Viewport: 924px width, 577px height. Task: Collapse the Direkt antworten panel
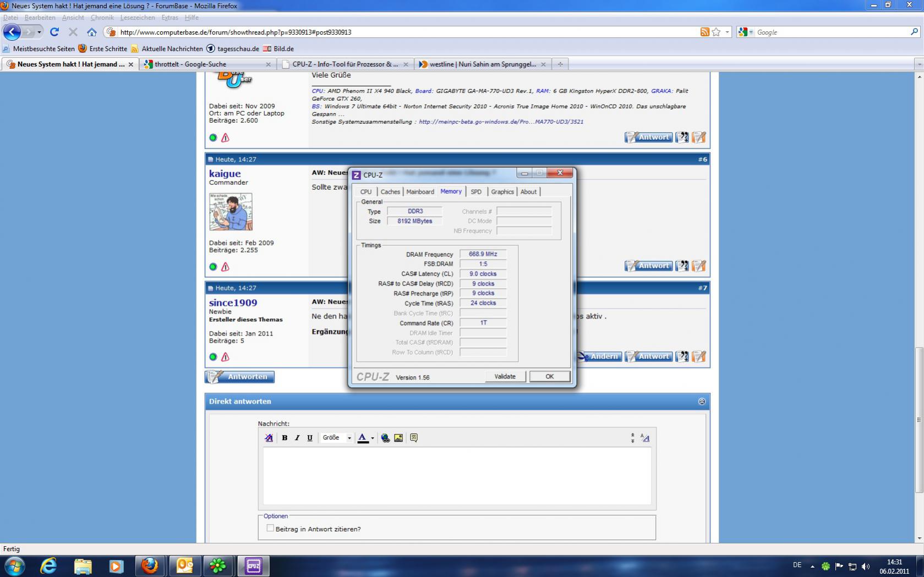tap(702, 402)
